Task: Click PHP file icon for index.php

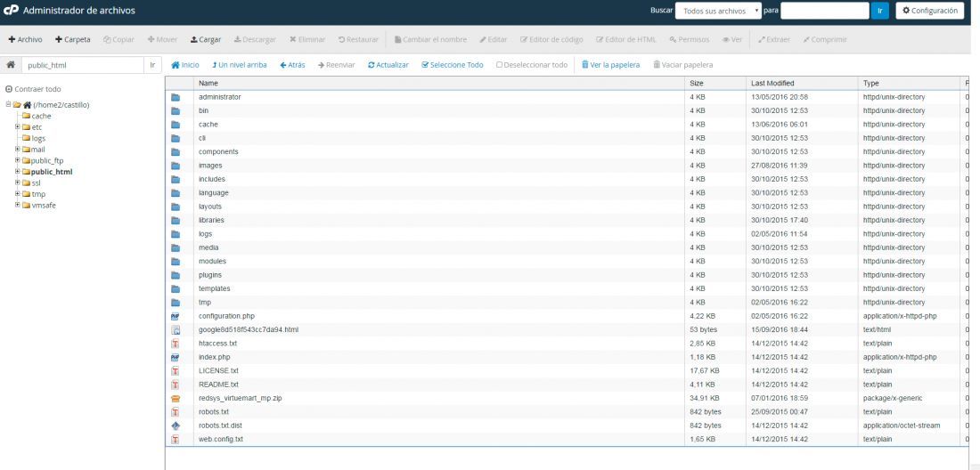Action: pos(176,358)
